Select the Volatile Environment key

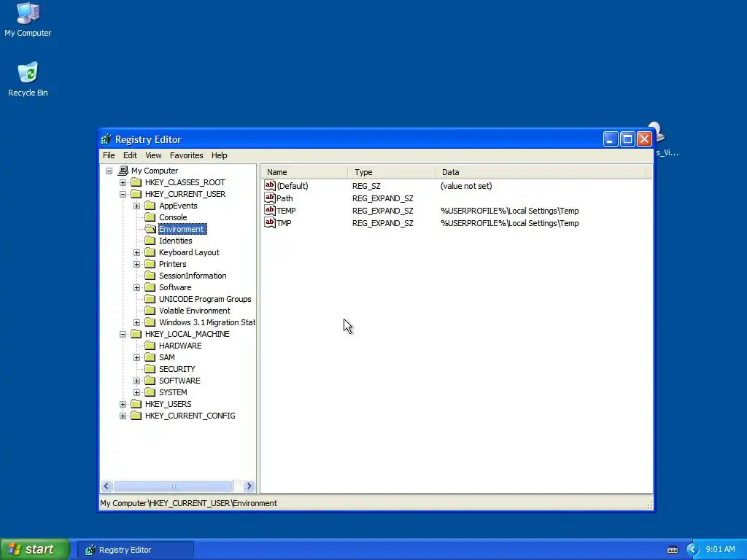coord(194,311)
